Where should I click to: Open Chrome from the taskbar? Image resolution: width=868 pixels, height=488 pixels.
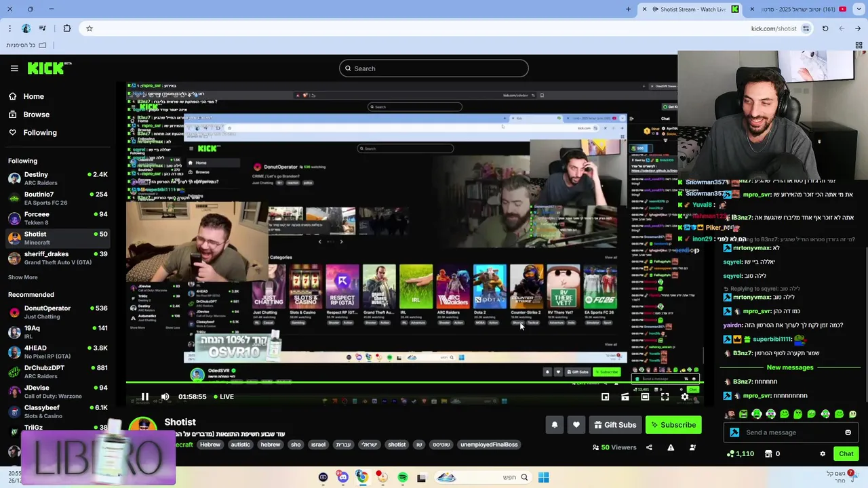click(362, 477)
